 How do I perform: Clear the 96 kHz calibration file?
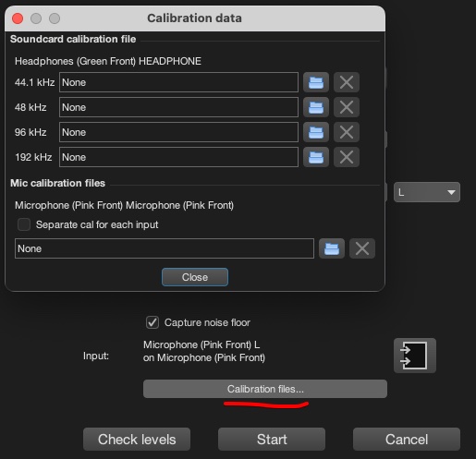pyautogui.click(x=347, y=132)
